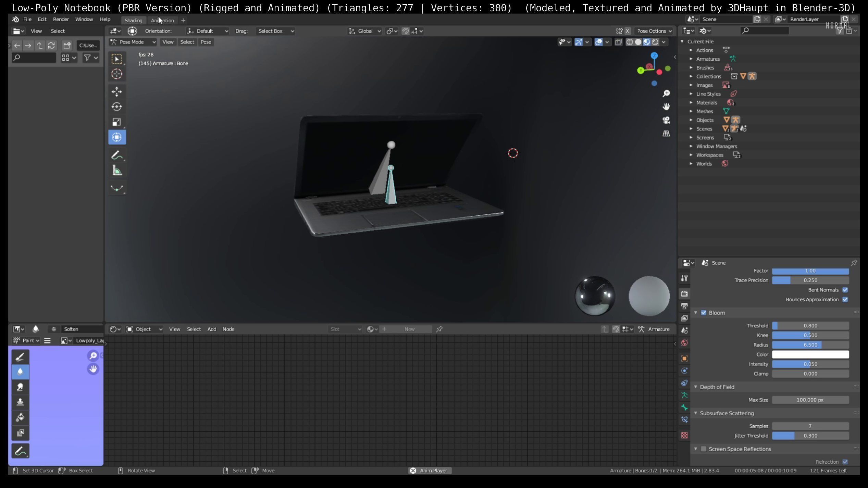Expand the Armatures tree item
868x488 pixels.
(691, 59)
